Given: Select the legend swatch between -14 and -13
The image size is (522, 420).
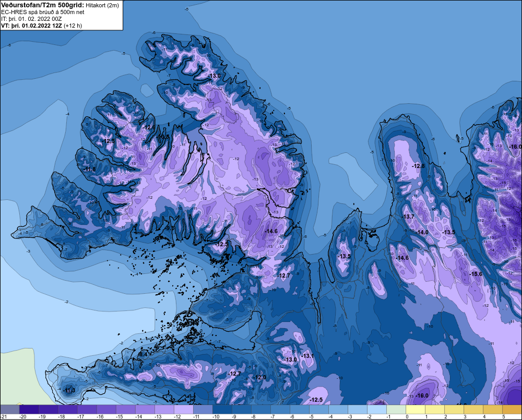Looking at the screenshot, I should pos(145,409).
